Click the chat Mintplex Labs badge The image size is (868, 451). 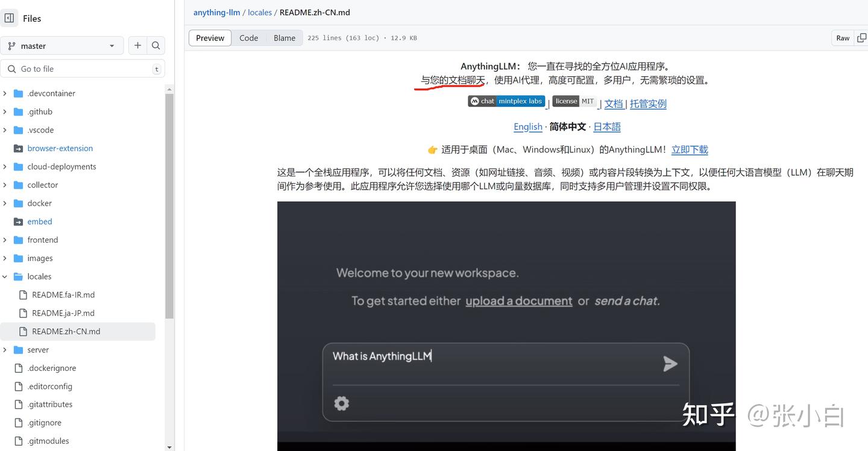click(x=506, y=101)
